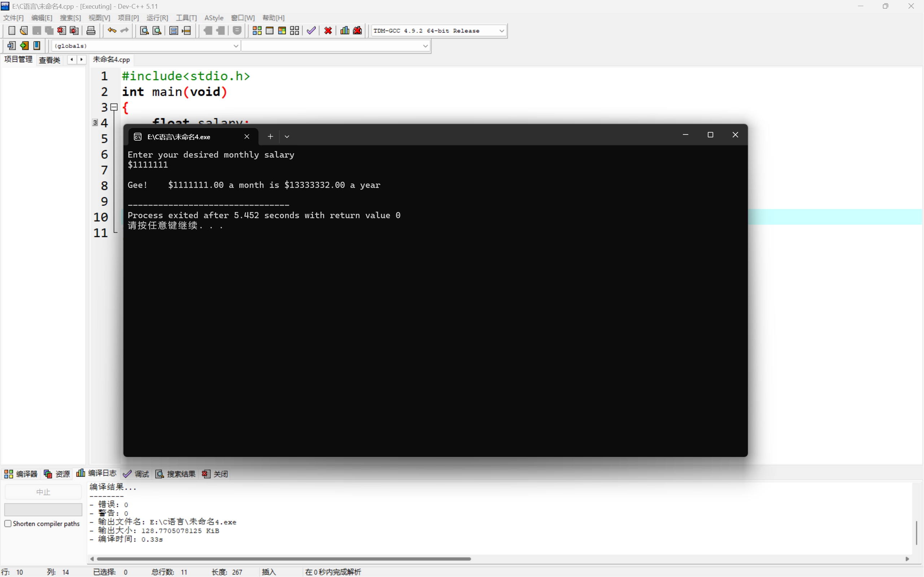Click the red X stop execution icon

click(328, 31)
